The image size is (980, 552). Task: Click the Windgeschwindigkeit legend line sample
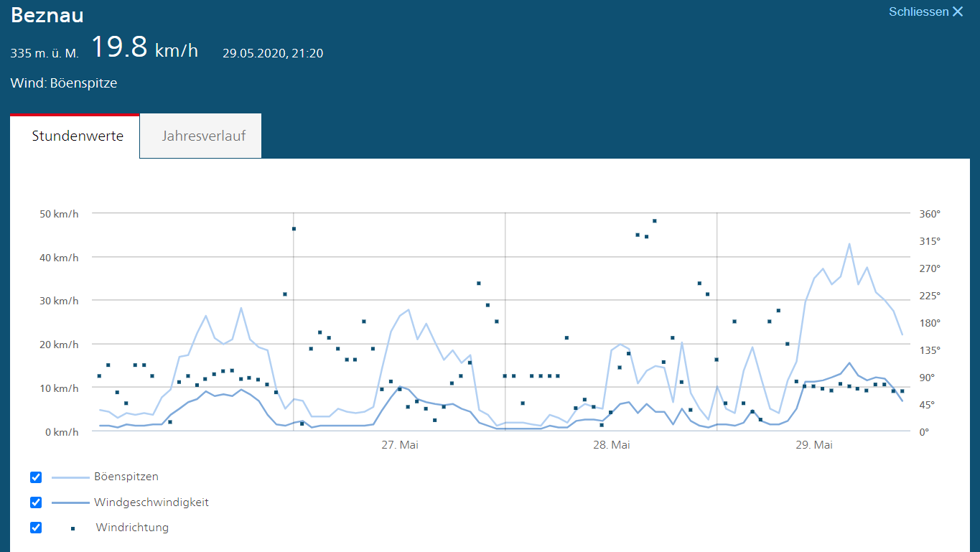70,502
